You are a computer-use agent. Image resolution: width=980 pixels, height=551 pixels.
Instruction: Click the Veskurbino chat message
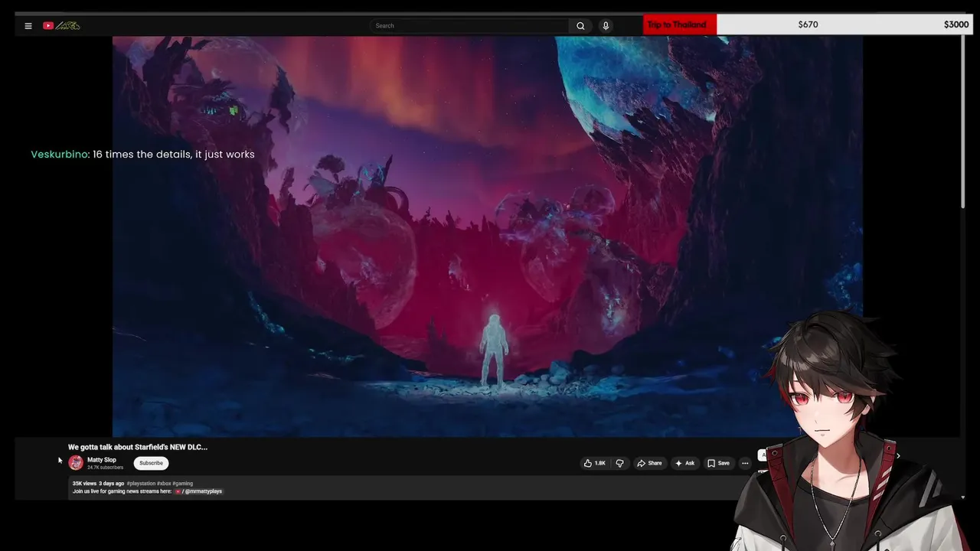142,155
